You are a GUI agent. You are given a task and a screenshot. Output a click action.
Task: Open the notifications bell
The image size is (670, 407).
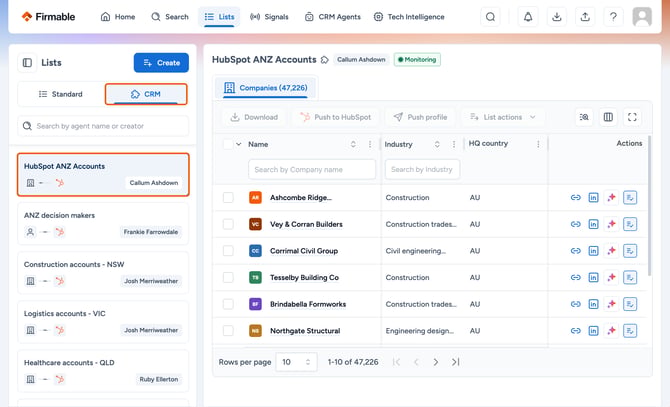coord(528,17)
